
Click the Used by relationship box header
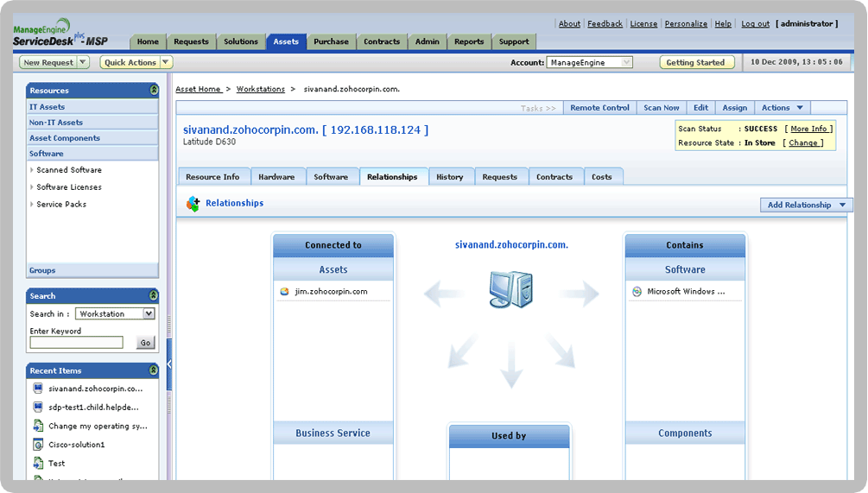(x=509, y=435)
